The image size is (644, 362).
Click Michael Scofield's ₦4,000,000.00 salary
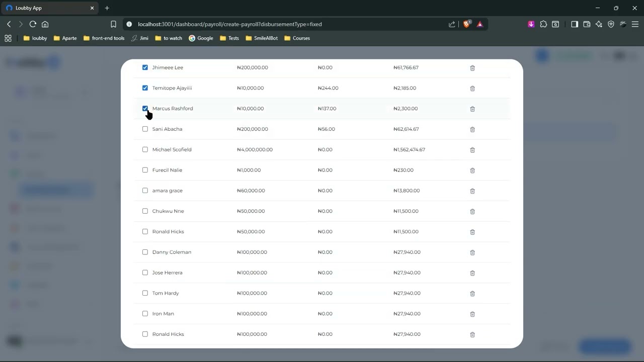pyautogui.click(x=255, y=150)
